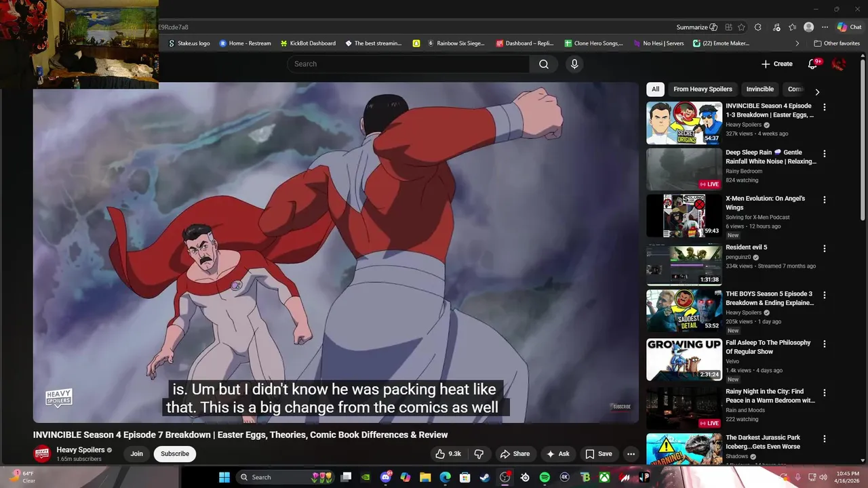This screenshot has height=488, width=868.
Task: Open the Home - Restream bookmark
Action: click(245, 43)
